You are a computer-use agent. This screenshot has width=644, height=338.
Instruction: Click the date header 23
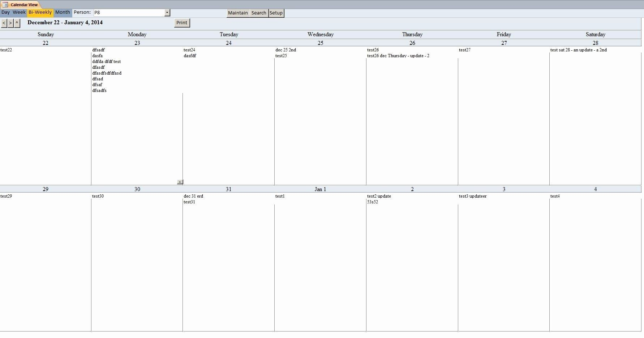pos(137,43)
